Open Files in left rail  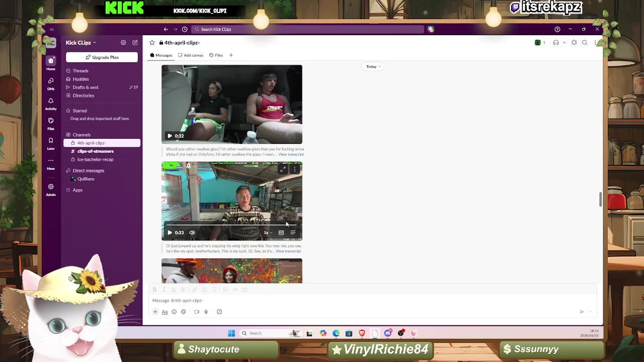pos(51,124)
